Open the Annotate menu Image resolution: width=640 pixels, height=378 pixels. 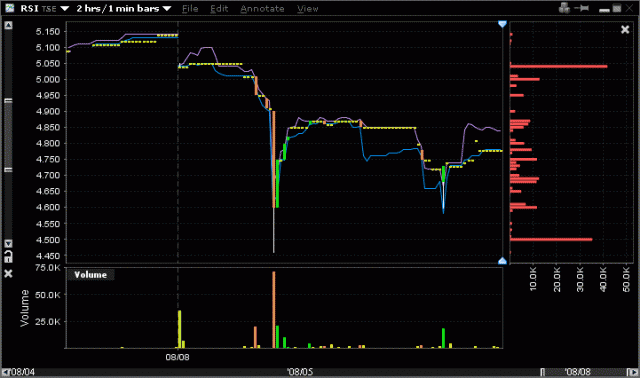(262, 9)
